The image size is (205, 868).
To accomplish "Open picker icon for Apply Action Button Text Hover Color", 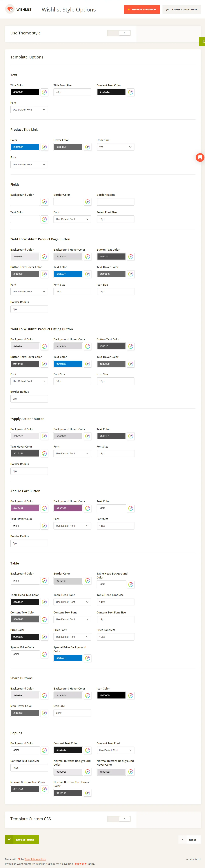I will tap(44, 453).
